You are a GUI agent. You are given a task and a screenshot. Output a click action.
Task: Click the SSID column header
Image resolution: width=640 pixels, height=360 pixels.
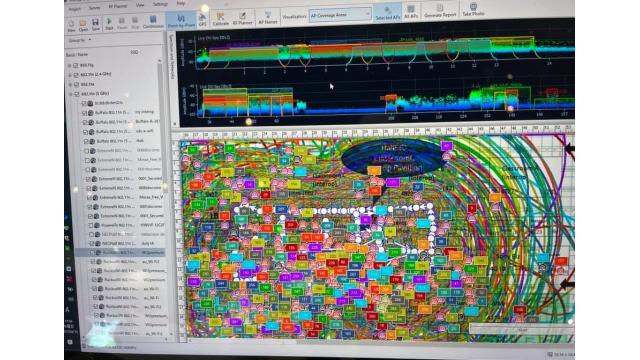pyautogui.click(x=134, y=52)
